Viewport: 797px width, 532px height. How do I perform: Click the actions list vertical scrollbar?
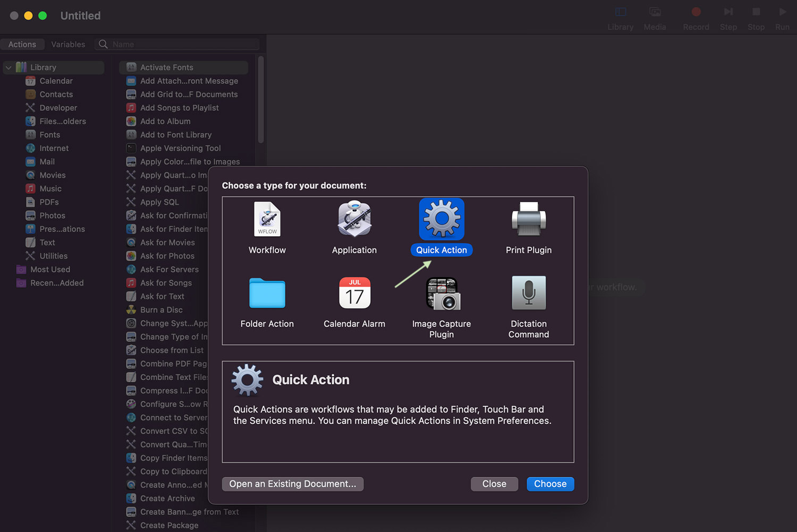pos(261,100)
